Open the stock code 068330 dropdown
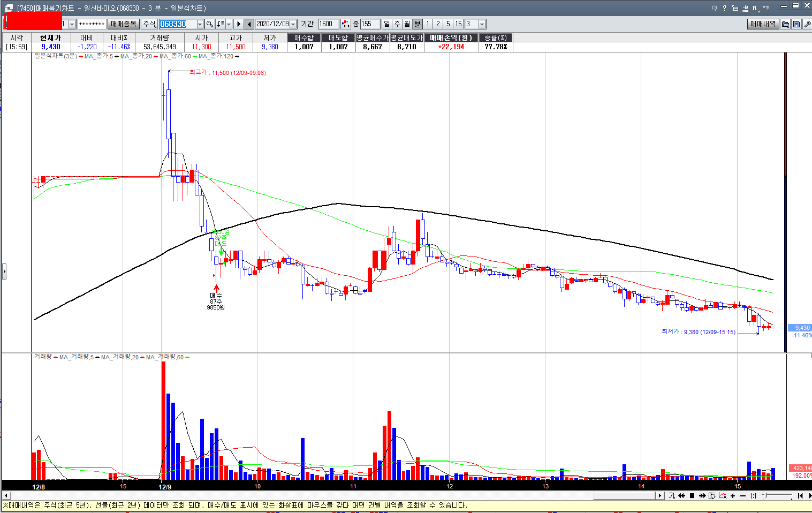812x513 pixels. tap(200, 24)
